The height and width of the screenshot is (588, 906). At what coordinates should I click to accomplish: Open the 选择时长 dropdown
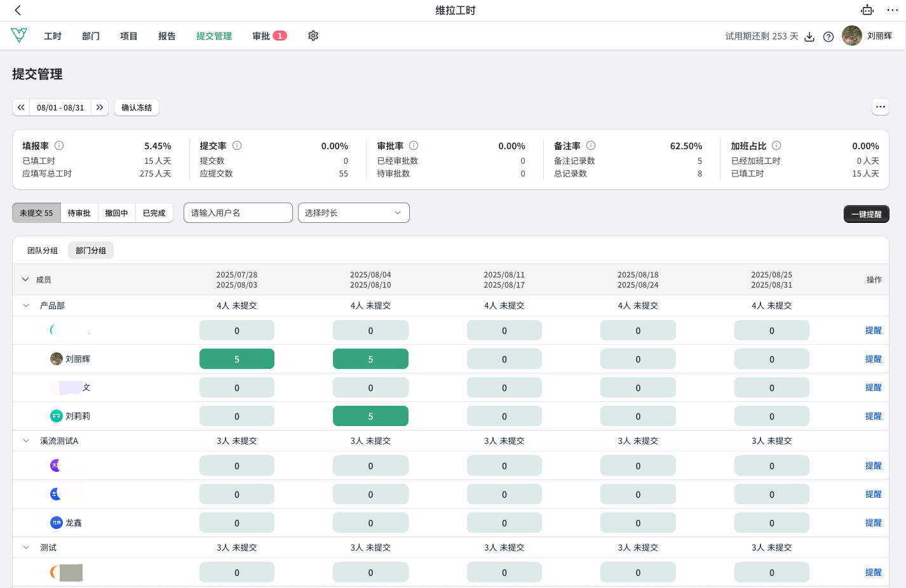pyautogui.click(x=353, y=213)
